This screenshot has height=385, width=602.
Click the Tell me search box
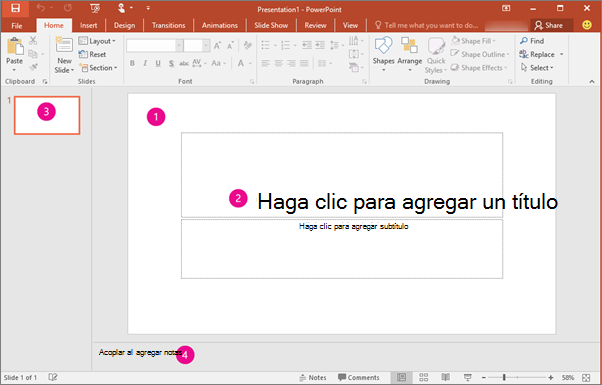point(426,25)
